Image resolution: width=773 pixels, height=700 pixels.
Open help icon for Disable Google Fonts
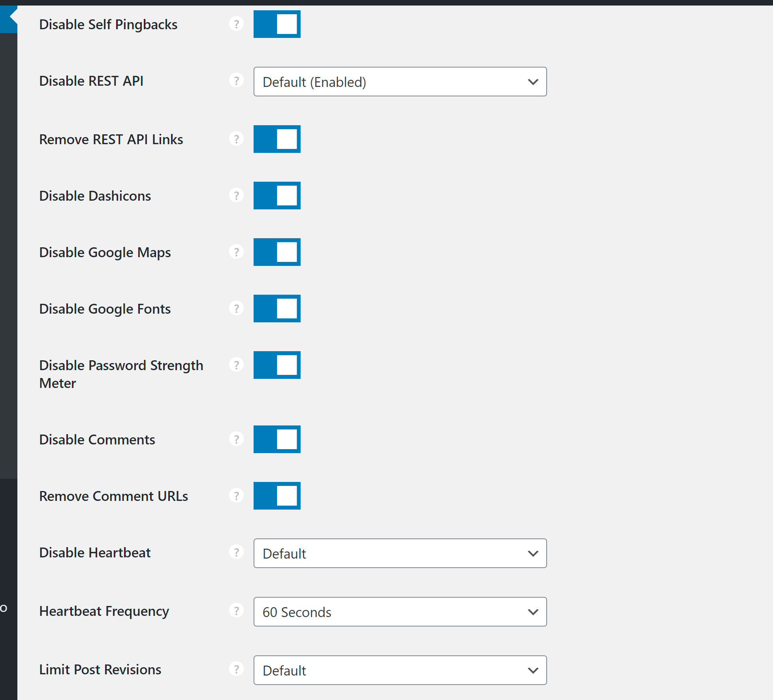coord(236,309)
